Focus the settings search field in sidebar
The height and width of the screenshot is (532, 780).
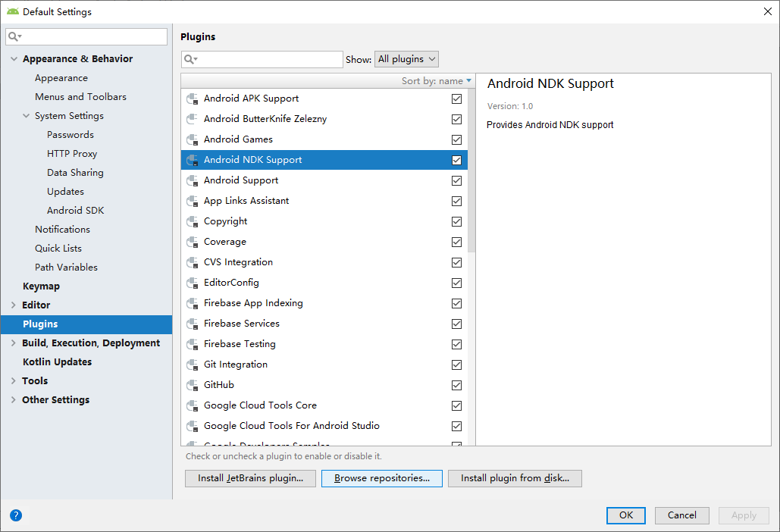point(91,36)
